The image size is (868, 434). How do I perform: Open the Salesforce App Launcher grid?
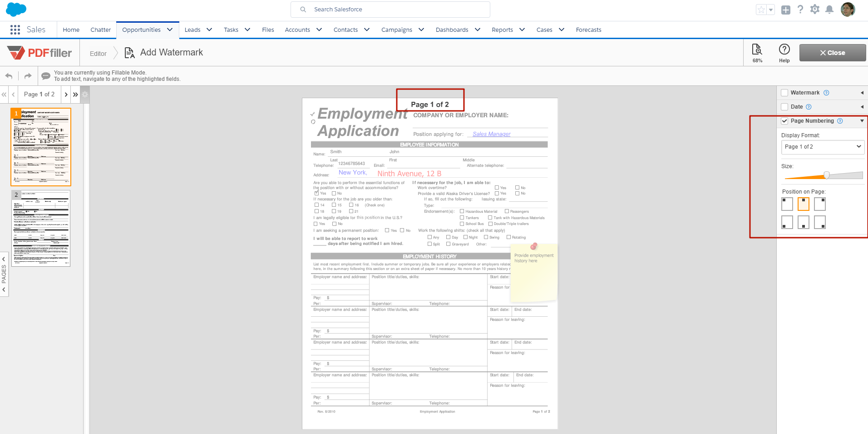coord(15,30)
